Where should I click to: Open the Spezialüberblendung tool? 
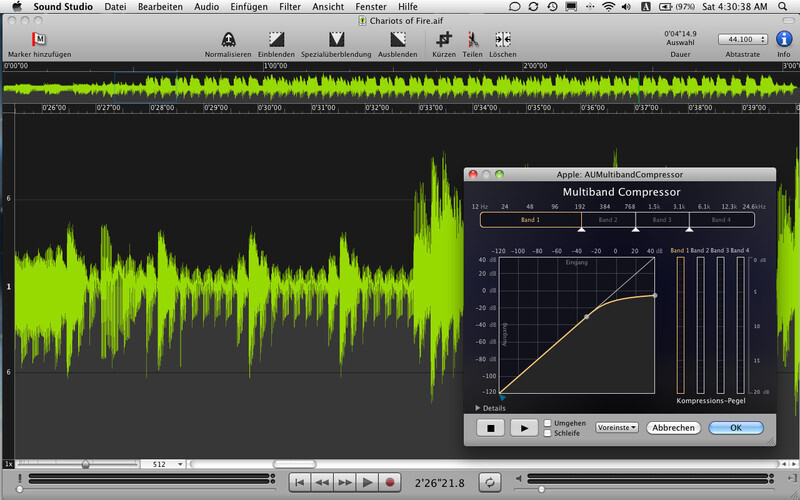tap(336, 39)
